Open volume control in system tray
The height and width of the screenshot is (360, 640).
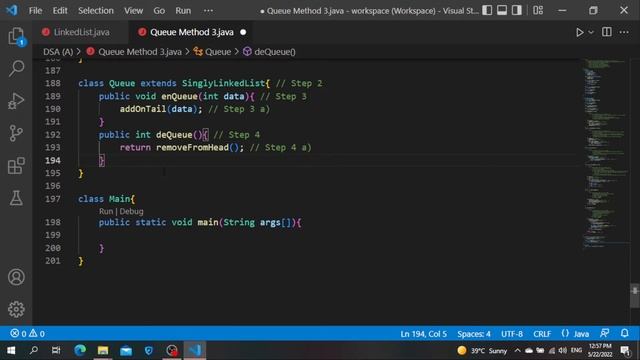(x=563, y=351)
